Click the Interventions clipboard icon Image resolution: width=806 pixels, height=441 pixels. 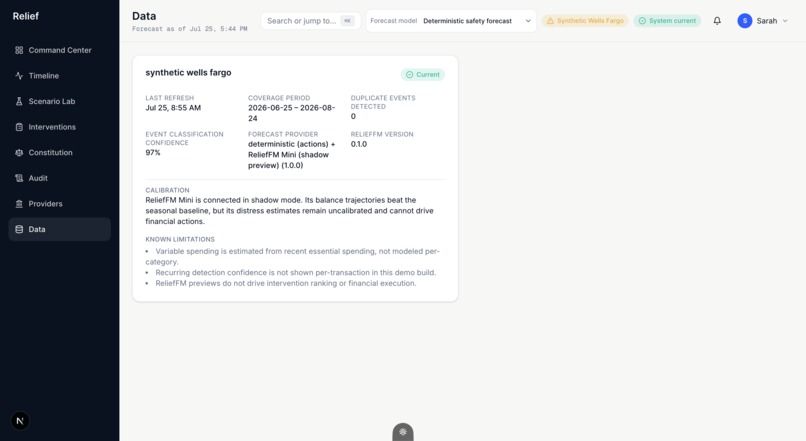pos(19,127)
